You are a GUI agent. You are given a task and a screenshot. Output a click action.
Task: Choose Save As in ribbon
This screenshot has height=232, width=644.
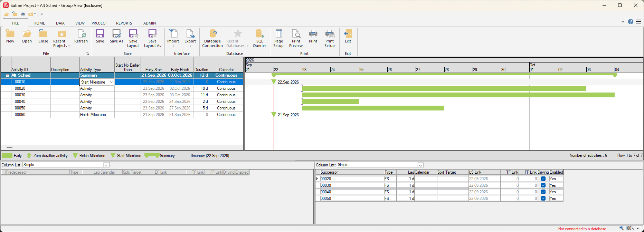click(116, 33)
